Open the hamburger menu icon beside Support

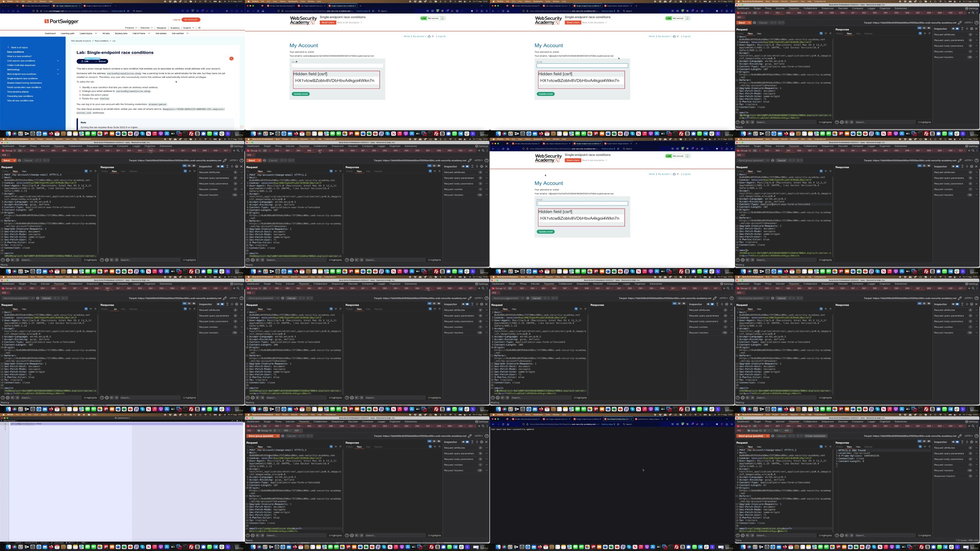click(x=199, y=28)
